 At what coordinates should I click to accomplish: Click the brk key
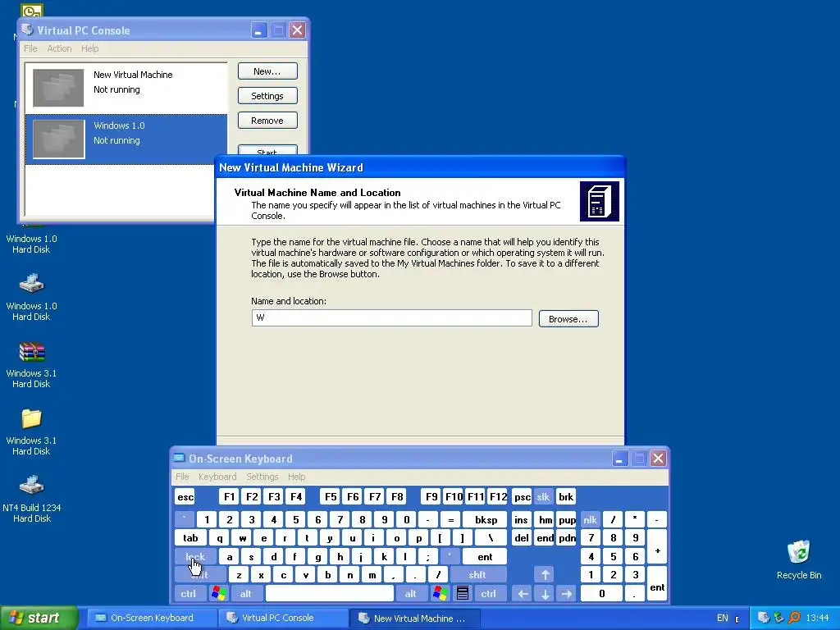click(566, 496)
